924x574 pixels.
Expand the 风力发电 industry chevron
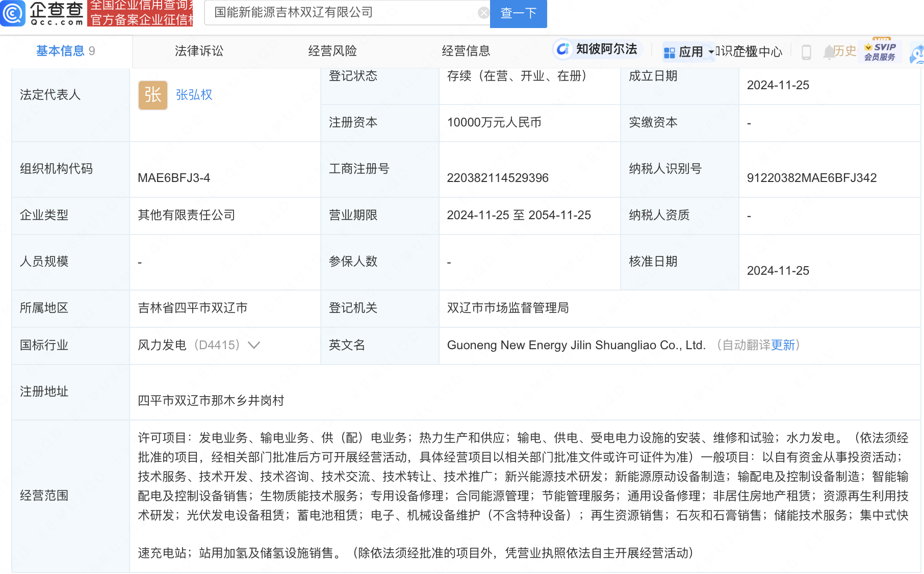click(x=254, y=345)
